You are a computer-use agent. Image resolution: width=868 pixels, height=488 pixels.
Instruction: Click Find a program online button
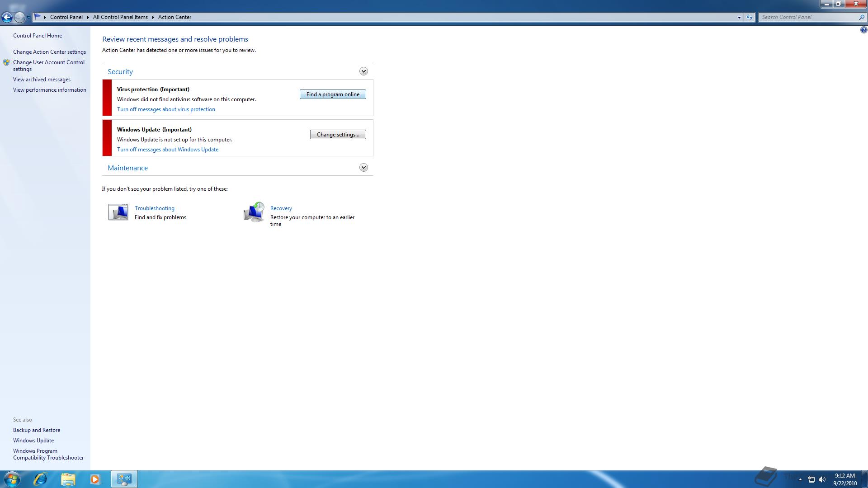(x=333, y=94)
